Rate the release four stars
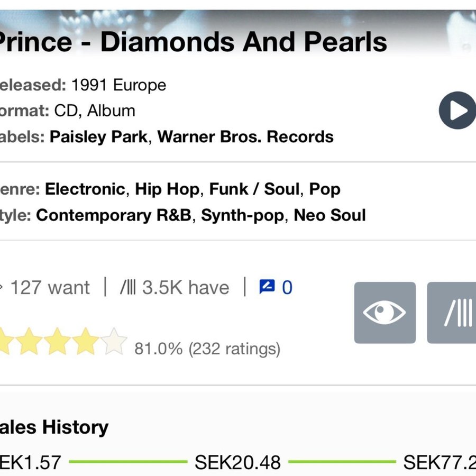This screenshot has height=476, width=476. 86,342
